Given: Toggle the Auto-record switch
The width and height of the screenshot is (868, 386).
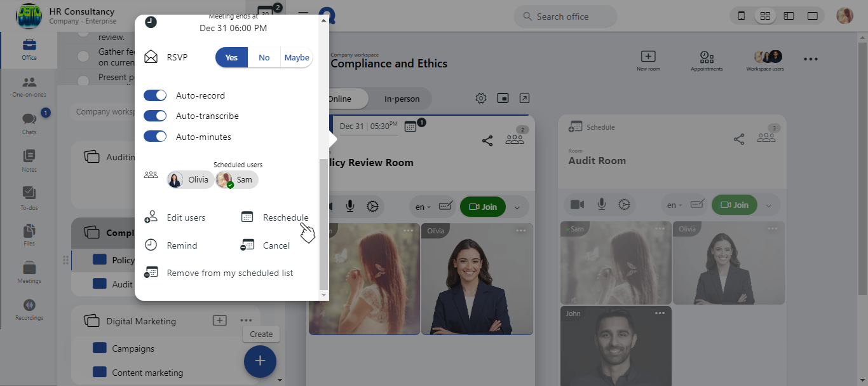Looking at the screenshot, I should click(155, 95).
